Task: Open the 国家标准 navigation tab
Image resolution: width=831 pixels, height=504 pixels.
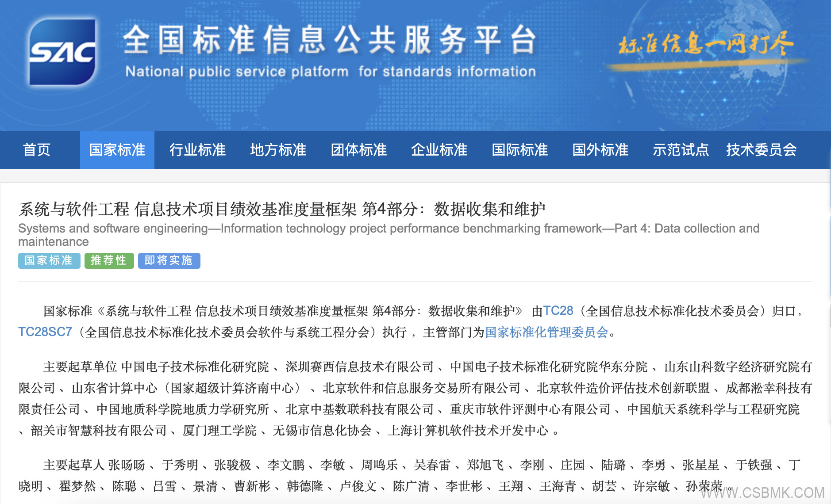Action: pos(117,150)
